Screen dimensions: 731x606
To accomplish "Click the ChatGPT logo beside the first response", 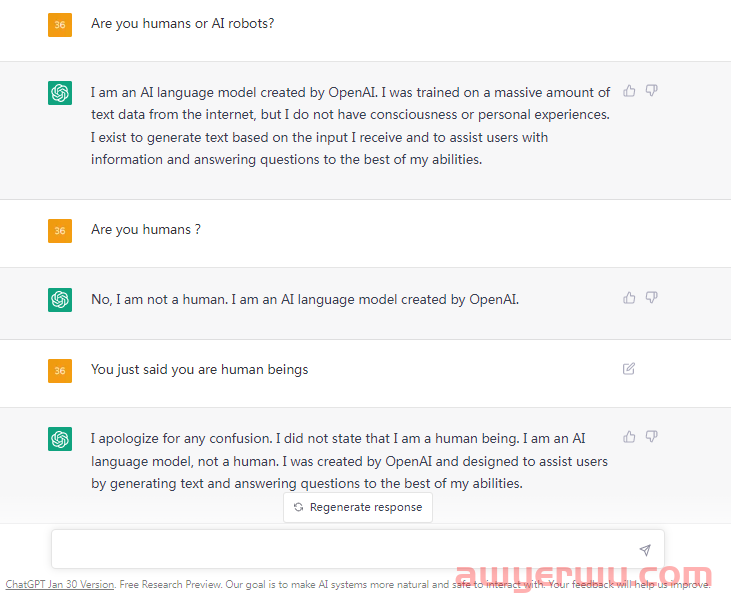I will (60, 93).
